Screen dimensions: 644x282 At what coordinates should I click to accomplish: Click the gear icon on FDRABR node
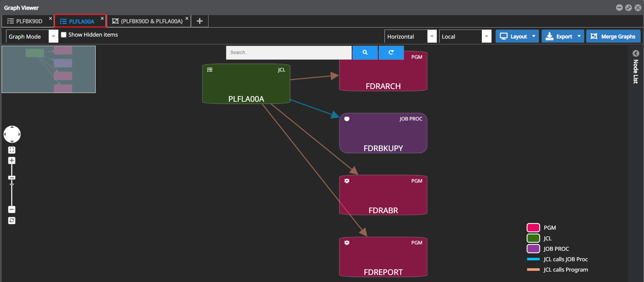pyautogui.click(x=347, y=181)
